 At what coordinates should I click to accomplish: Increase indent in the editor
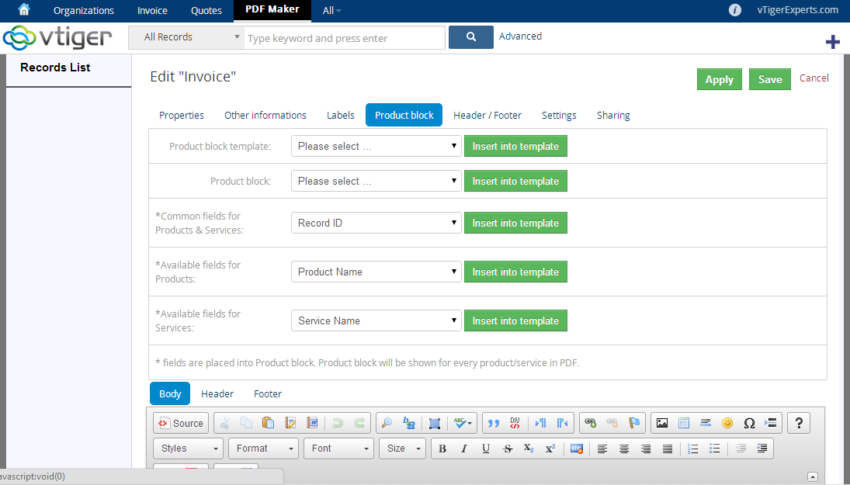click(x=762, y=449)
